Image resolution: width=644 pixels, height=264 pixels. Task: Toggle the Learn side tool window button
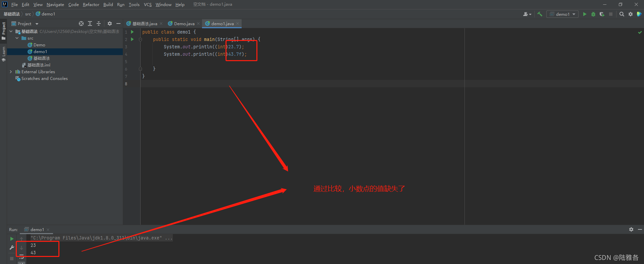pyautogui.click(x=3, y=54)
